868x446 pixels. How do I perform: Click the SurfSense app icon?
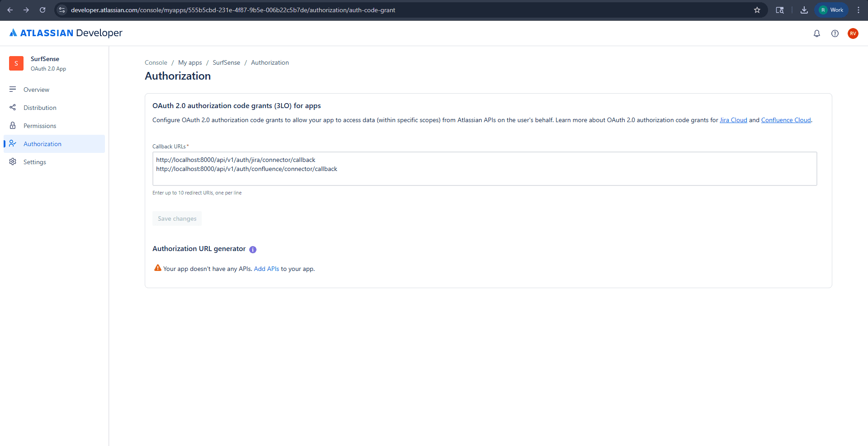pyautogui.click(x=16, y=63)
